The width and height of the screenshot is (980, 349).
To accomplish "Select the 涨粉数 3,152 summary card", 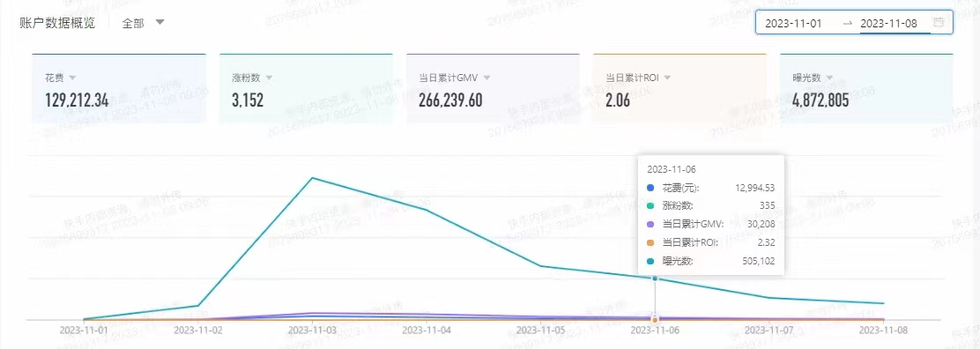I will coord(306,88).
